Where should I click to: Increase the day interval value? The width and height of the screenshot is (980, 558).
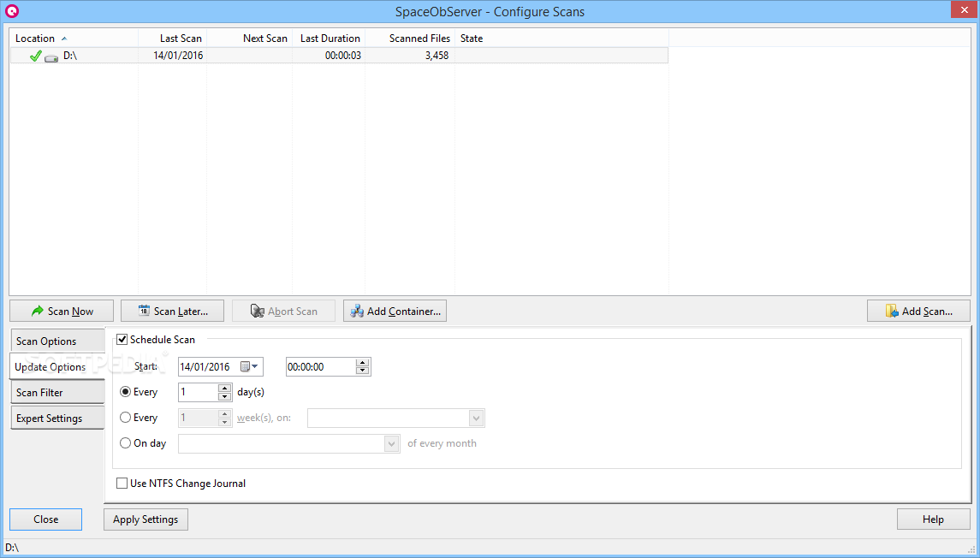click(224, 388)
